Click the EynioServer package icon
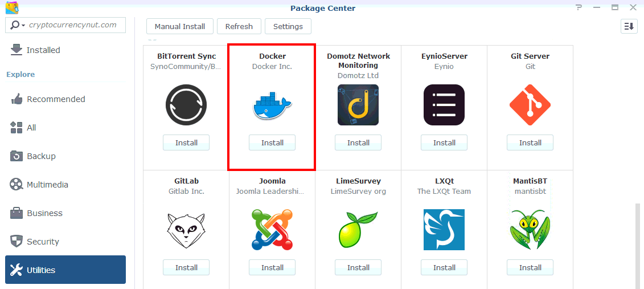The image size is (644, 289). (x=444, y=105)
